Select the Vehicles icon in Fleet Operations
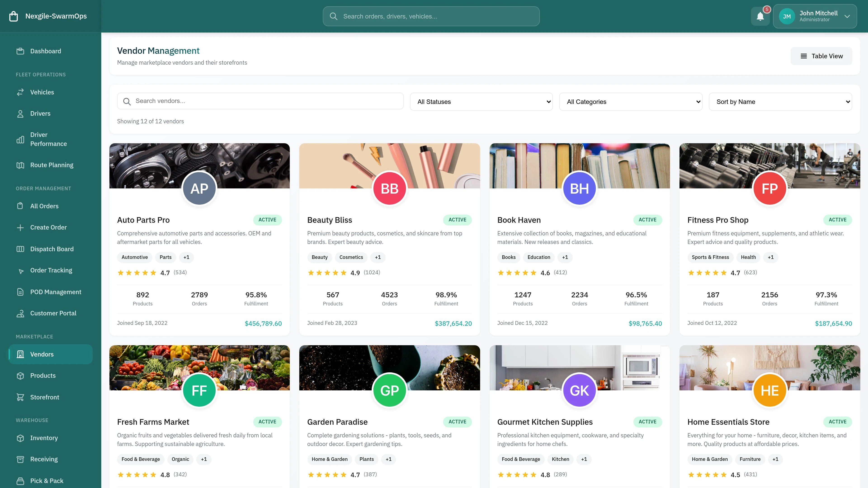Viewport: 868px width, 488px height. coord(20,92)
